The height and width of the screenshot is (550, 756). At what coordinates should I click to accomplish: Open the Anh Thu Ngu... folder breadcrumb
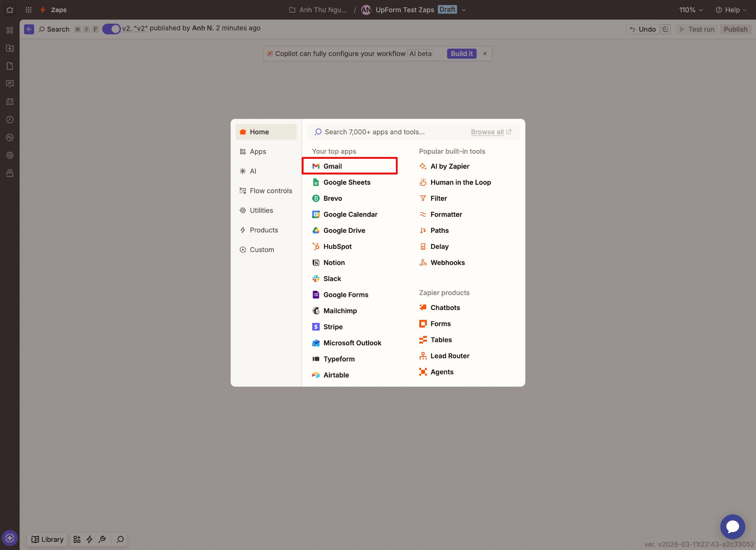pyautogui.click(x=318, y=10)
